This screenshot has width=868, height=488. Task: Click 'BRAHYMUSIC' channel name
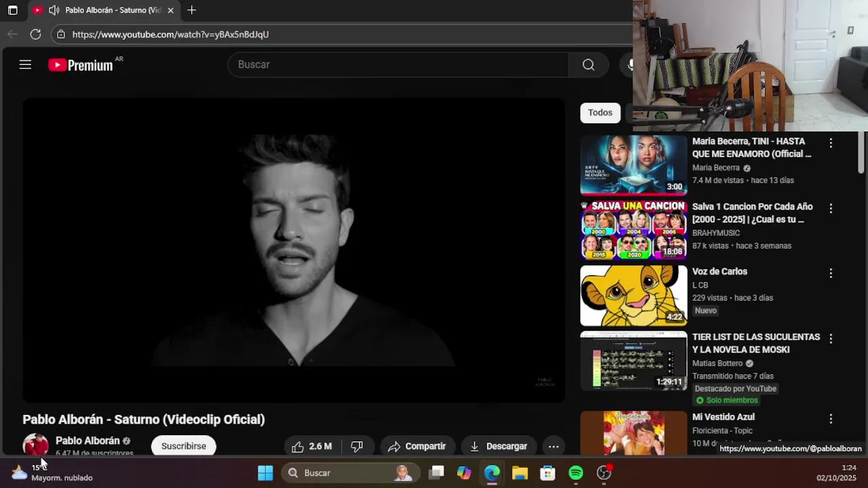(716, 232)
